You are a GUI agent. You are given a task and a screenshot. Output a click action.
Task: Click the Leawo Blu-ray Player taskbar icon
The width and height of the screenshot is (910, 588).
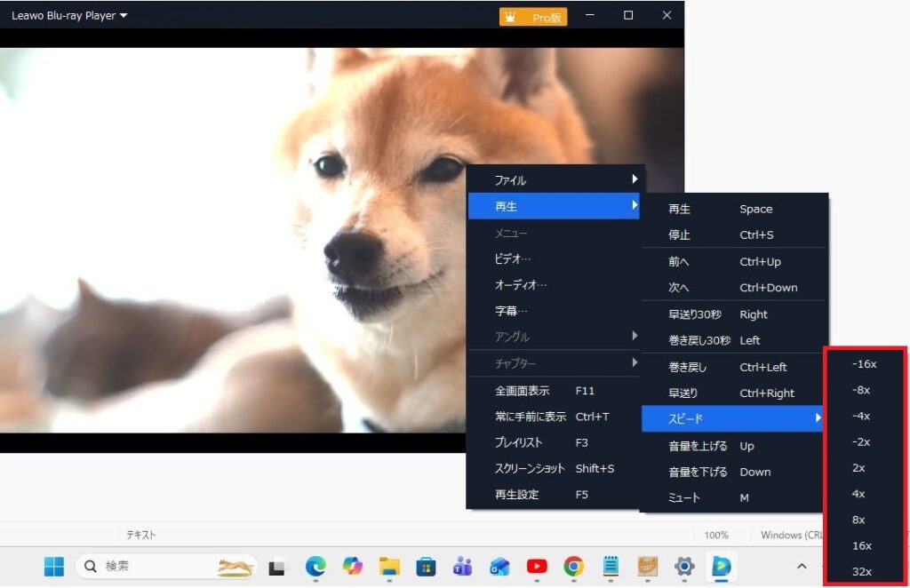click(x=720, y=566)
